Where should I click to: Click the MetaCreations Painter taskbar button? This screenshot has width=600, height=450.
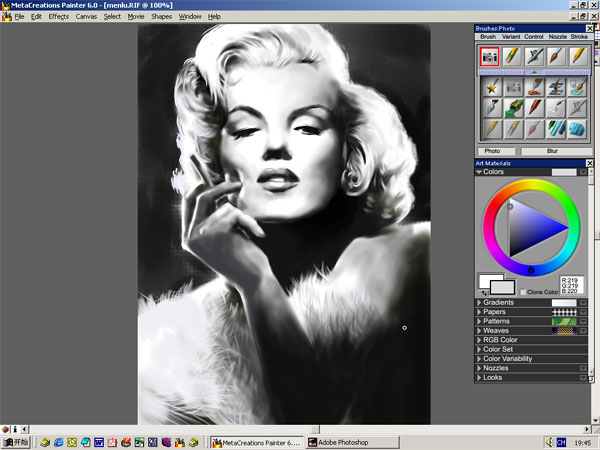(x=257, y=443)
